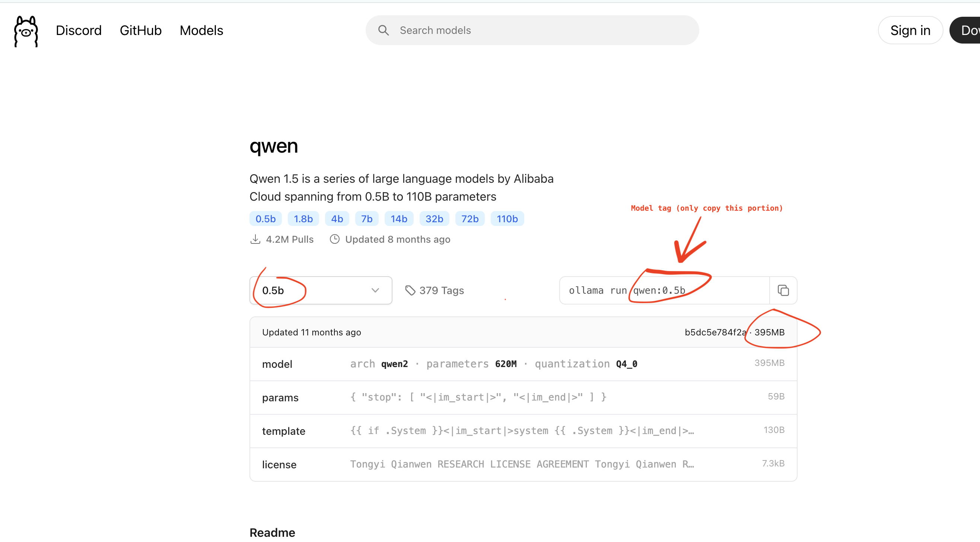Click the 395MB size beside the digest

769,332
